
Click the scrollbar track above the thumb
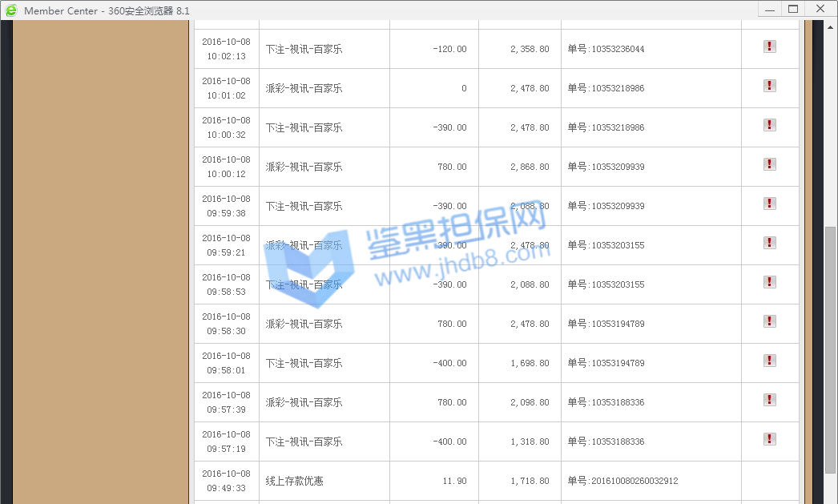pyautogui.click(x=830, y=120)
